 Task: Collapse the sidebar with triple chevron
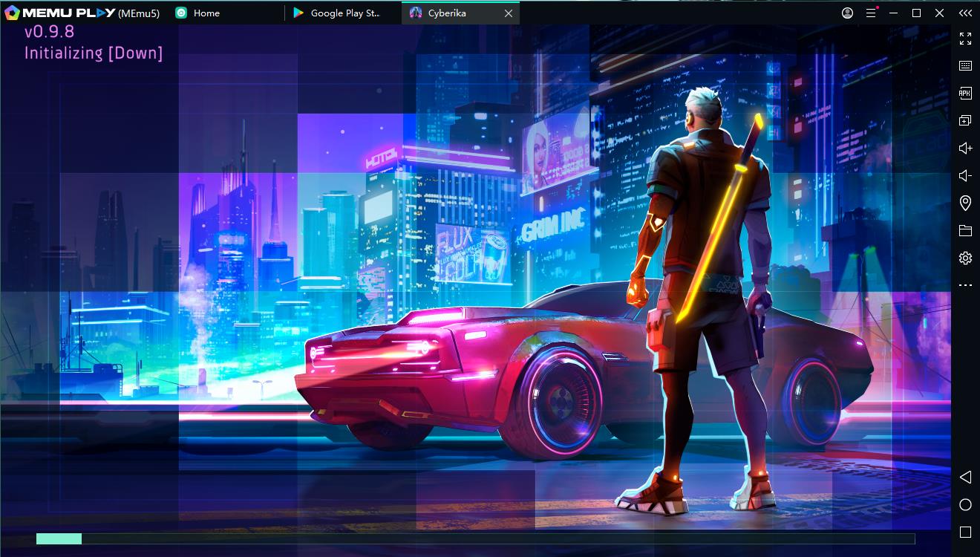(x=964, y=13)
